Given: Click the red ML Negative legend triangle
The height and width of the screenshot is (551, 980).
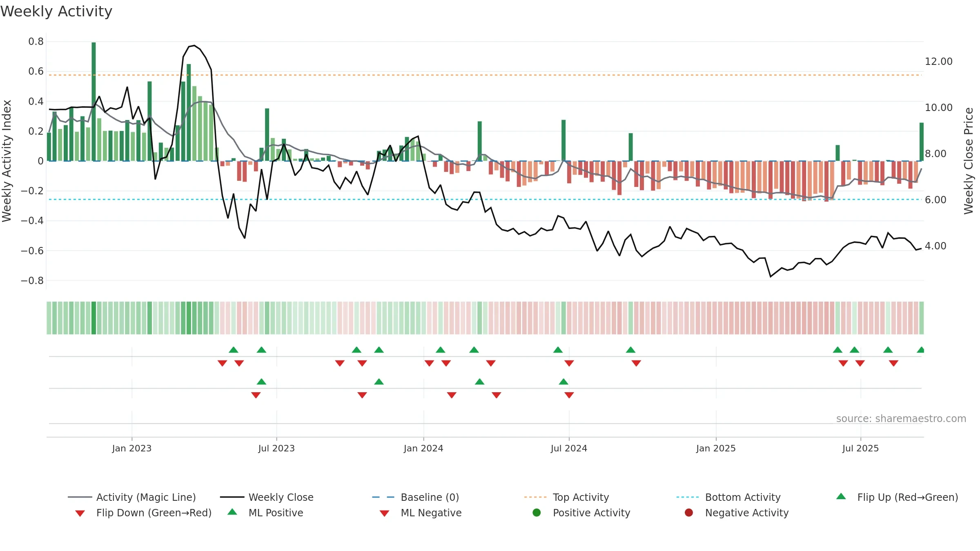Looking at the screenshot, I should [x=384, y=513].
